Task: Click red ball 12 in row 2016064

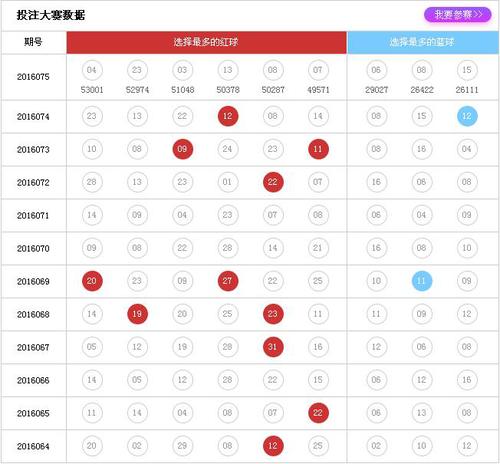Action: click(x=273, y=446)
